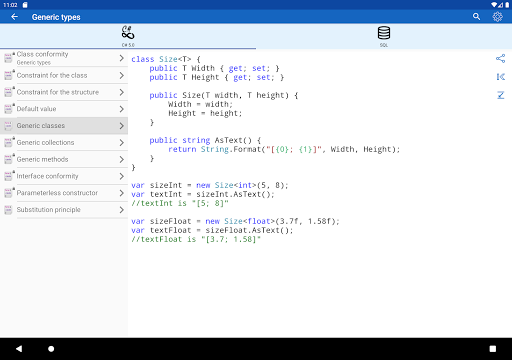Open Interface conformity topic
This screenshot has width=512, height=360.
click(x=64, y=176)
